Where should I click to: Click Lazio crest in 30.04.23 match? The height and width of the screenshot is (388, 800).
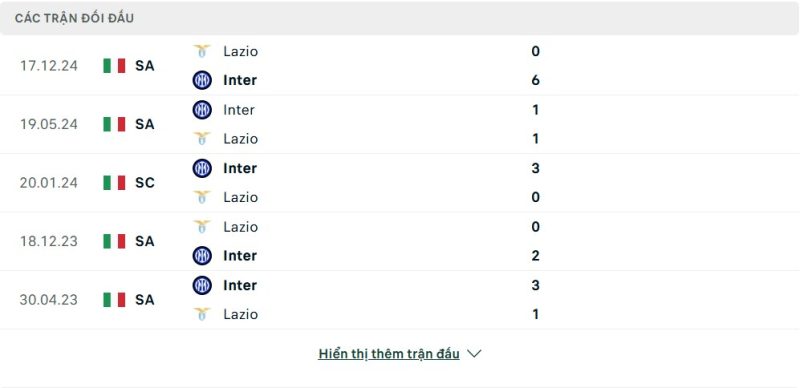pyautogui.click(x=202, y=314)
